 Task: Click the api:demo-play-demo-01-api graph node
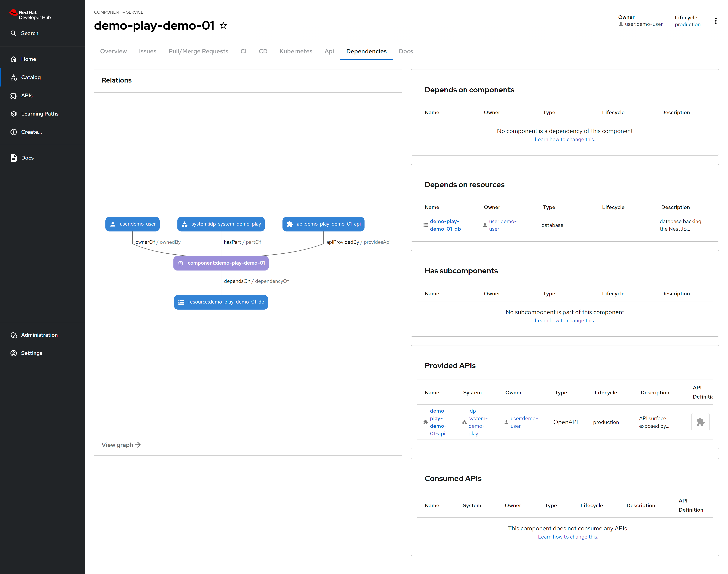(323, 224)
